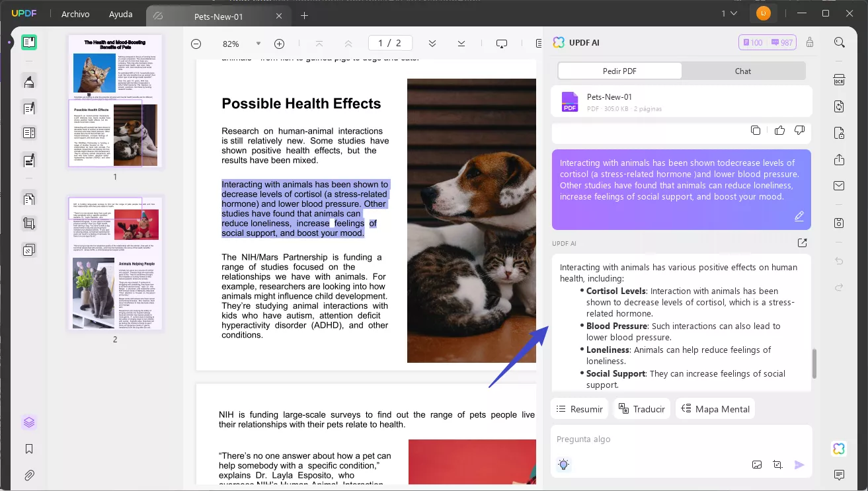Open the window count dropdown
This screenshot has height=491, width=868.
click(729, 14)
